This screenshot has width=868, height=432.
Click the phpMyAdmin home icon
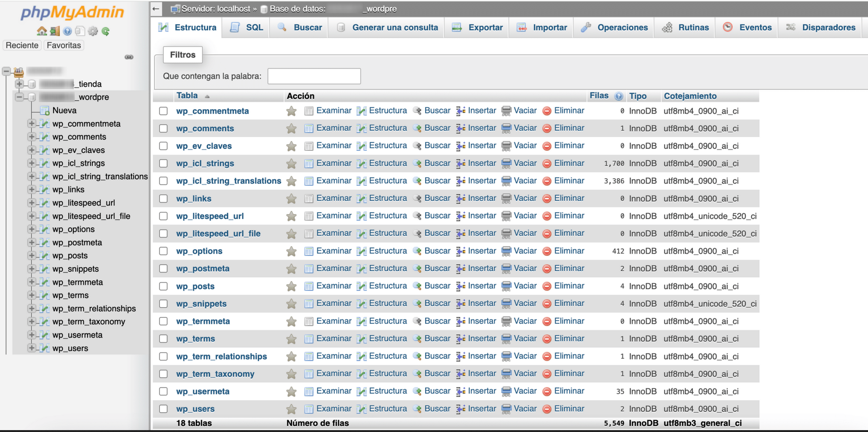point(42,31)
